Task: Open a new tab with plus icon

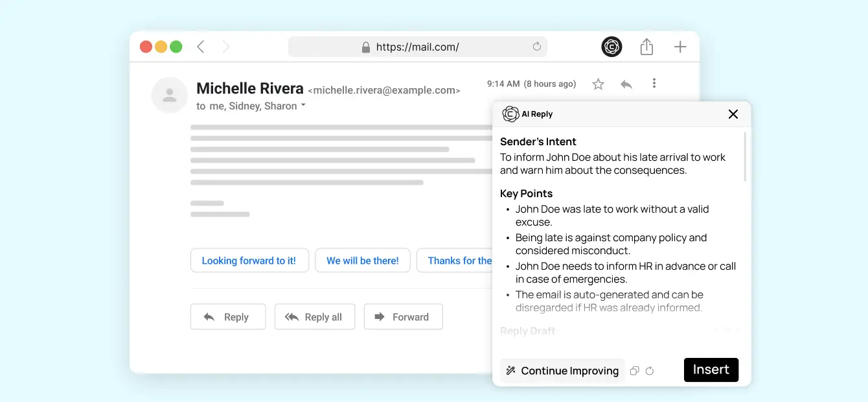Action: [680, 47]
